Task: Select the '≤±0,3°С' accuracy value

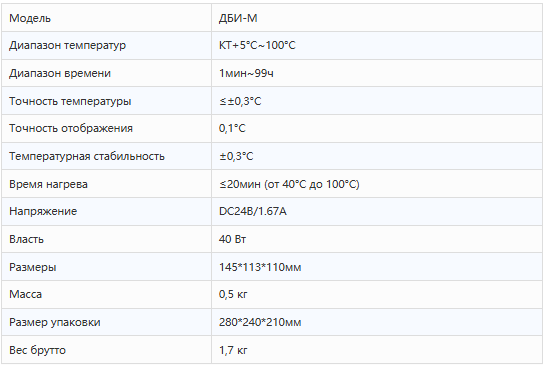Action: pyautogui.click(x=240, y=101)
